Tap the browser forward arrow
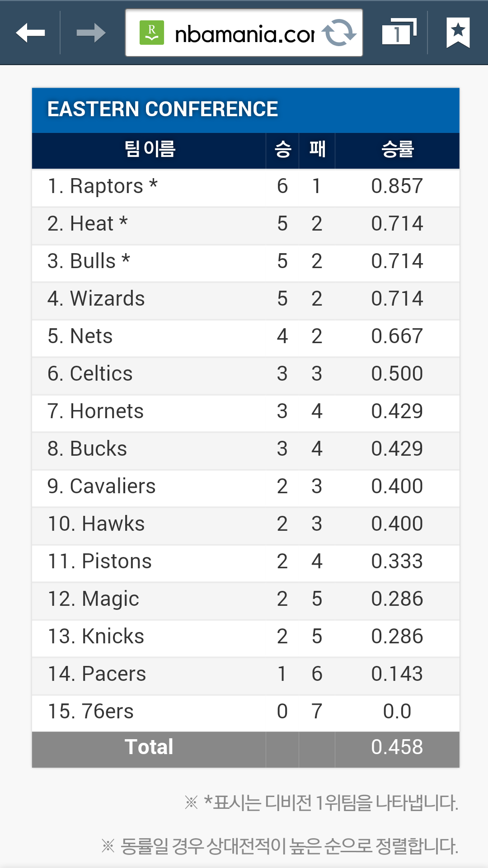The width and height of the screenshot is (488, 868). (x=91, y=33)
